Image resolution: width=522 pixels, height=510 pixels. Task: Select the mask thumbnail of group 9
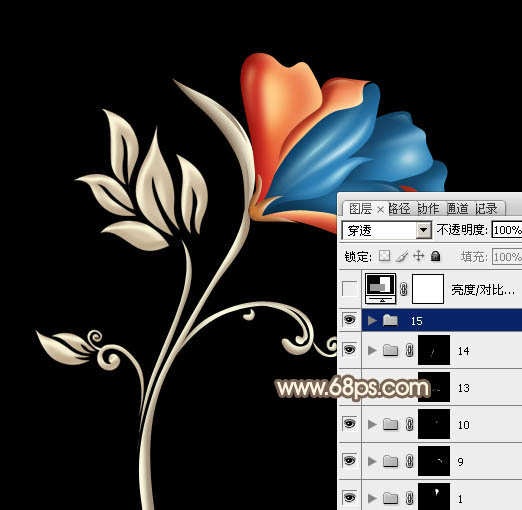click(x=434, y=461)
